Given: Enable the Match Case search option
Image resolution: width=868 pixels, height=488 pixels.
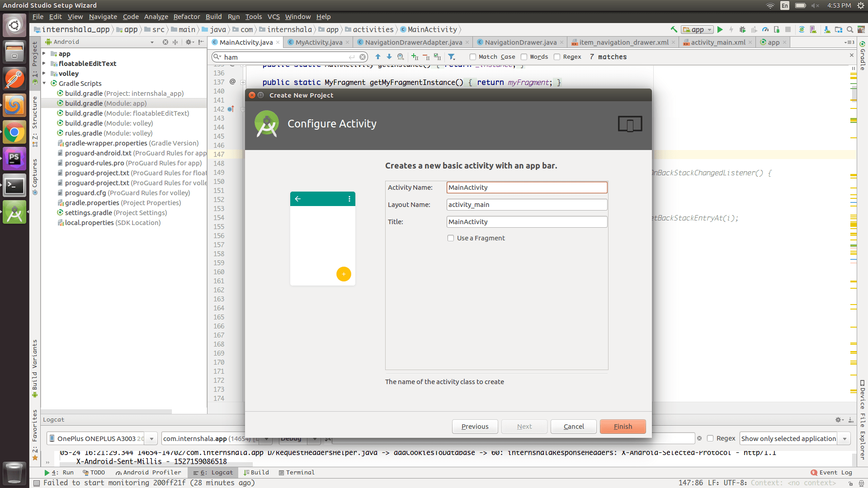Looking at the screenshot, I should click(473, 56).
